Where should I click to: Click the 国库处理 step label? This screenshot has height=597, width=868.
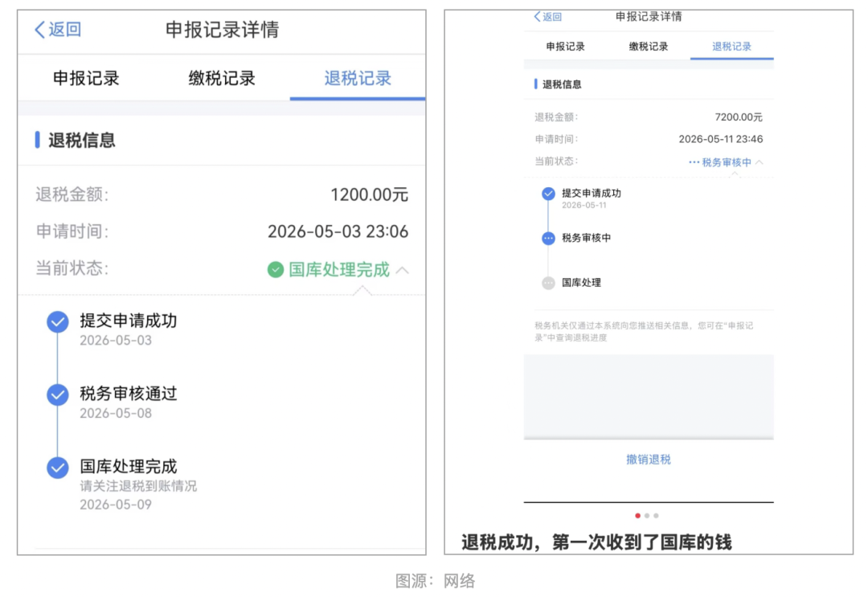tap(581, 283)
